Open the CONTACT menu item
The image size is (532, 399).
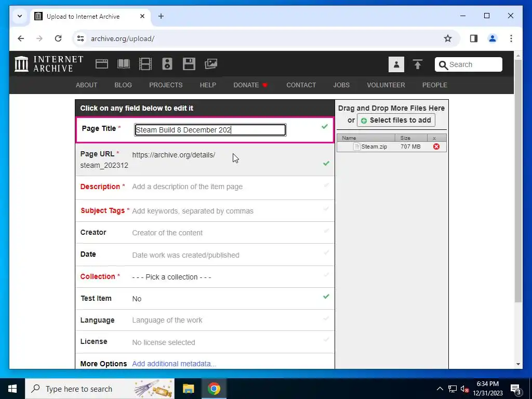[x=301, y=85]
